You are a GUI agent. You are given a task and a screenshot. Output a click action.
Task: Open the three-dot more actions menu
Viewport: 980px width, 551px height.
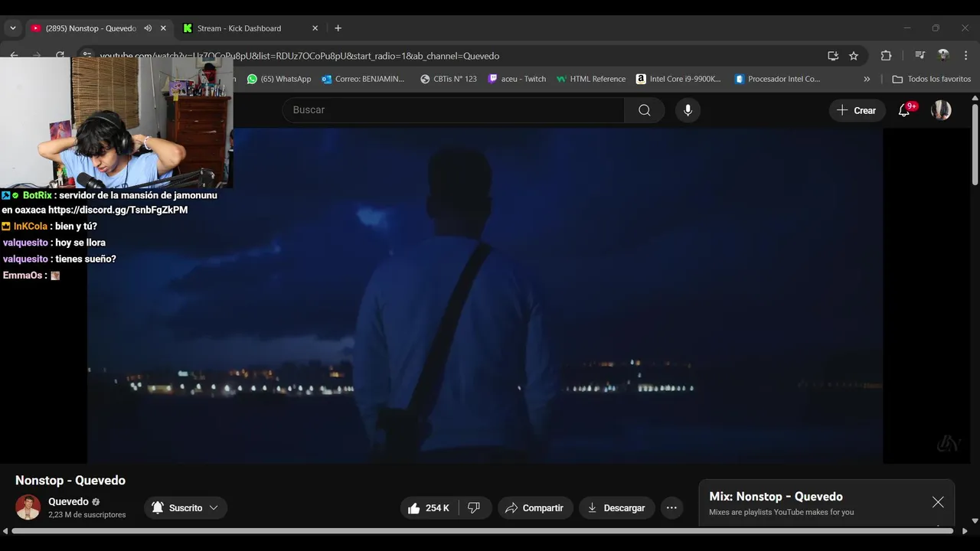click(x=671, y=508)
